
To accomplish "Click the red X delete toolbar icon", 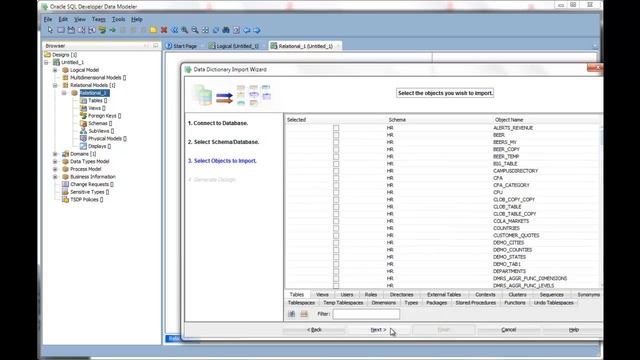I will coord(164,30).
